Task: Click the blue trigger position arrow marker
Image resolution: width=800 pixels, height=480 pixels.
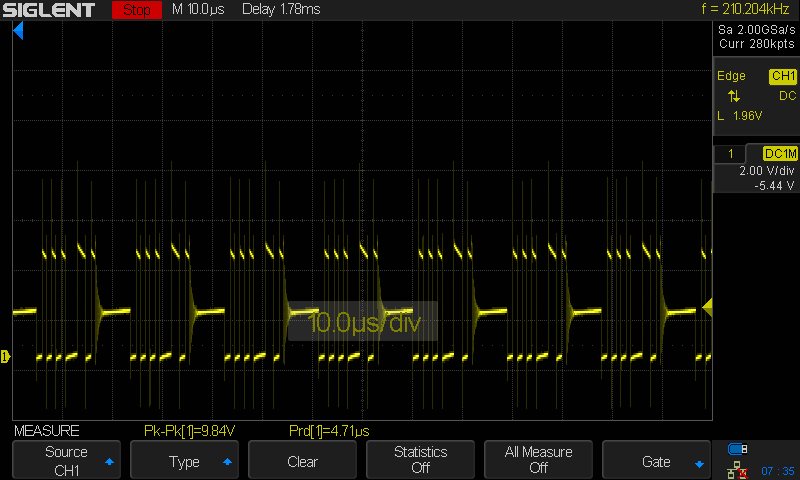Action: coord(18,31)
